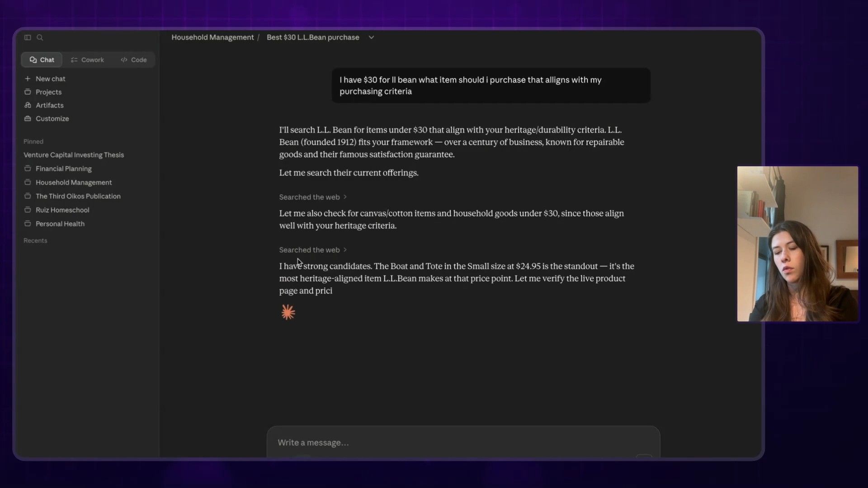
Task: Click into Write a message field
Action: pyautogui.click(x=463, y=442)
